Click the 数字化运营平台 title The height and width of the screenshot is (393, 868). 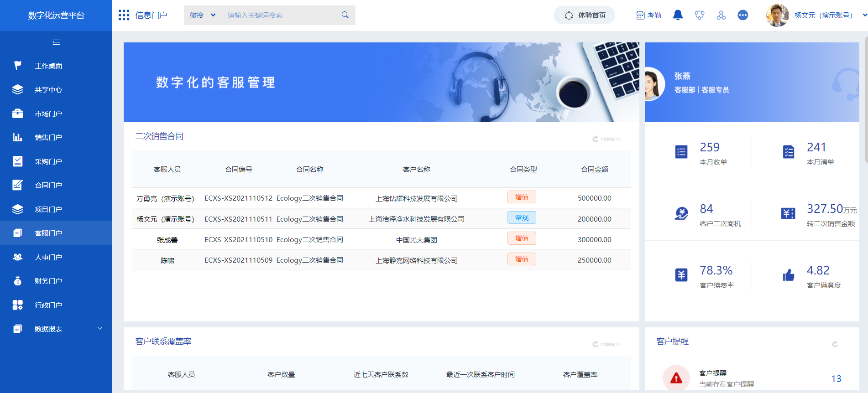[56, 16]
